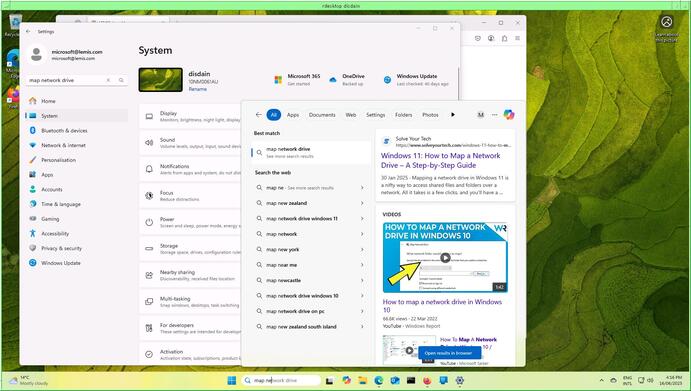
Task: Expand the 'map network' suggestion chevron
Action: coord(362,234)
